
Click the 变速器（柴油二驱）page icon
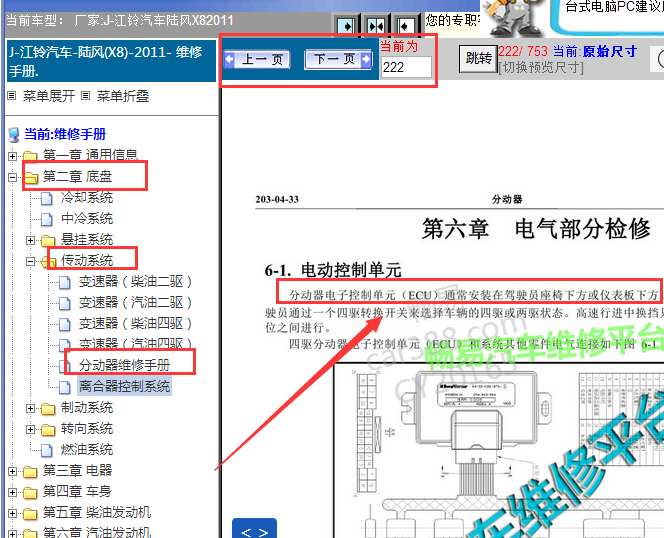[64, 282]
